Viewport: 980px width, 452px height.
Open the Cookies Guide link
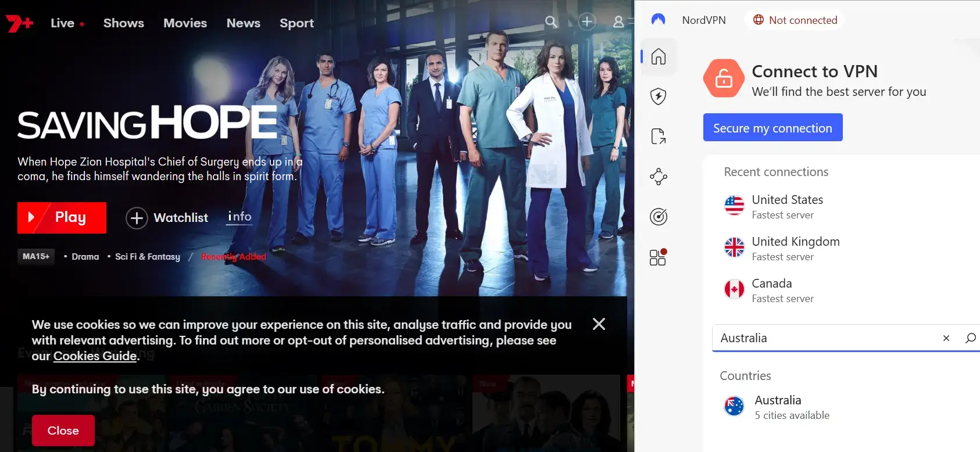(x=95, y=356)
